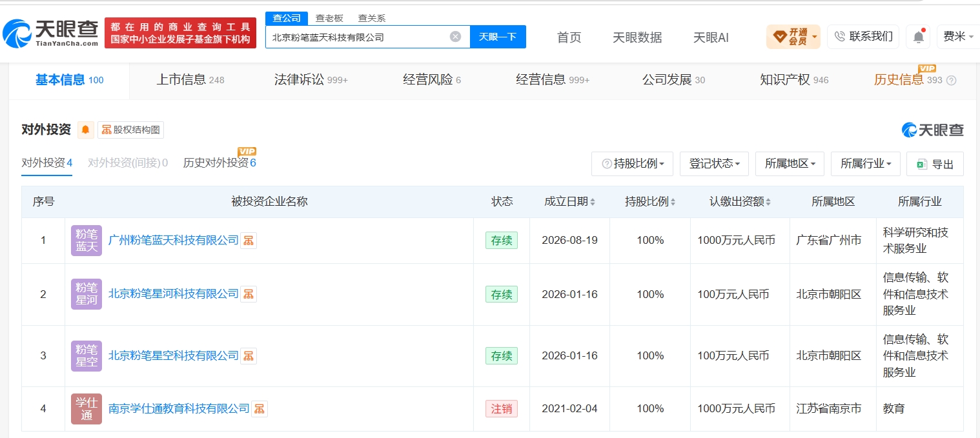Click 广东省广州市 region cell
The width and height of the screenshot is (980, 438).
829,241
